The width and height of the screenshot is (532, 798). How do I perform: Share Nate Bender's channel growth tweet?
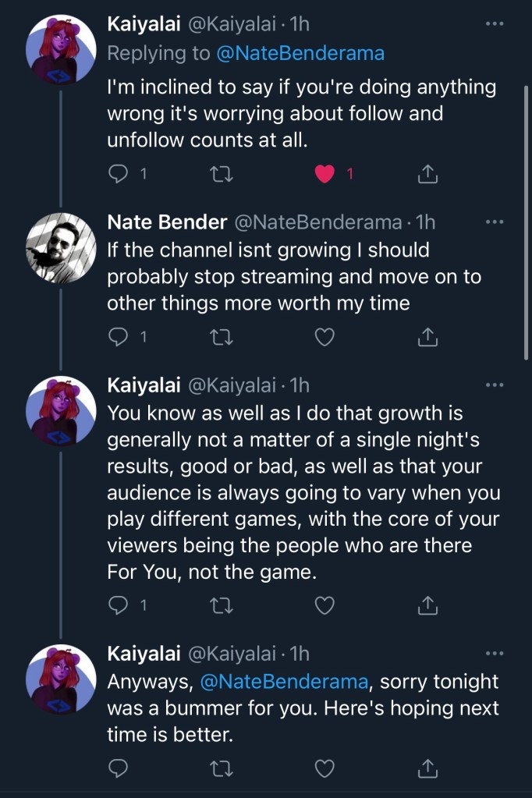click(x=427, y=337)
